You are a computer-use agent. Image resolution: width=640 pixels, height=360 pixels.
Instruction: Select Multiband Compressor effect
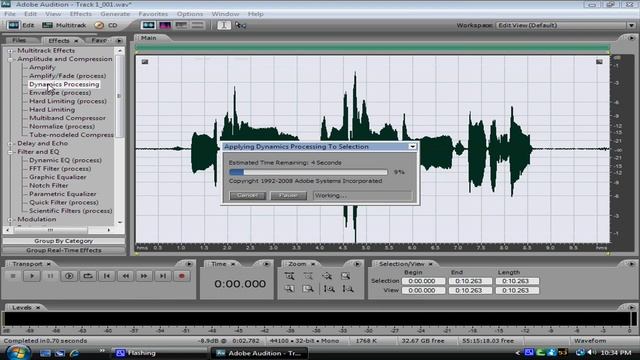point(67,118)
